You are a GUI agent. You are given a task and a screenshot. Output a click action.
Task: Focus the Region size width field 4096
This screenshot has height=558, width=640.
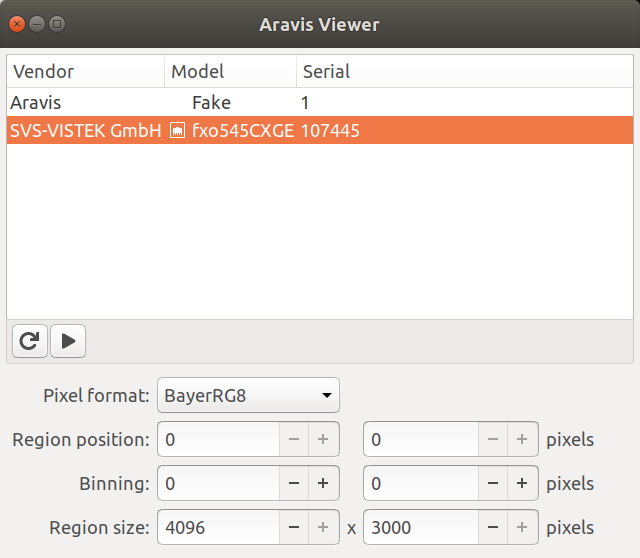pos(219,527)
